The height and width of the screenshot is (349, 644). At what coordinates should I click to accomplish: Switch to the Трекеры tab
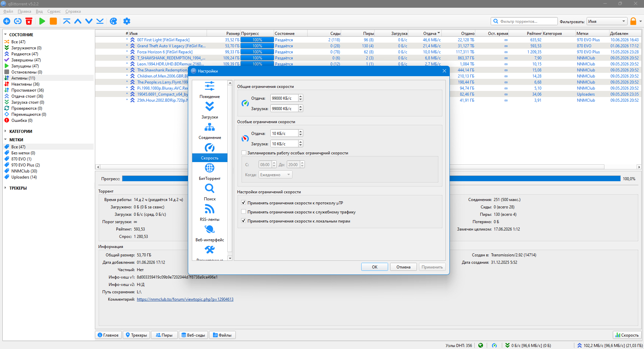(136, 335)
